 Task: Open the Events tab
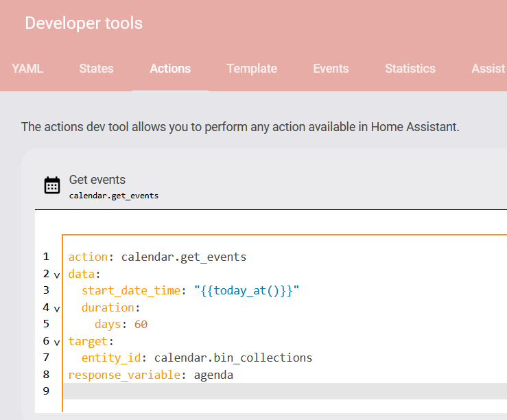pos(331,69)
